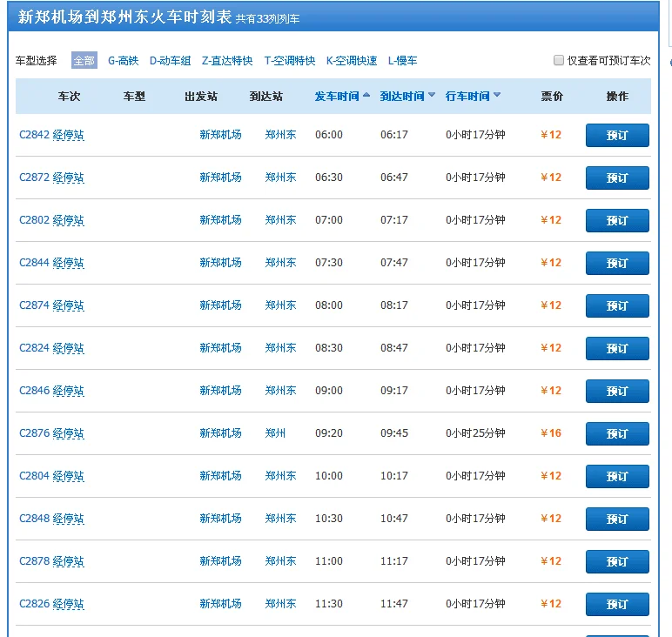
Task: Book train C2846 with 预订 button
Action: 617,391
